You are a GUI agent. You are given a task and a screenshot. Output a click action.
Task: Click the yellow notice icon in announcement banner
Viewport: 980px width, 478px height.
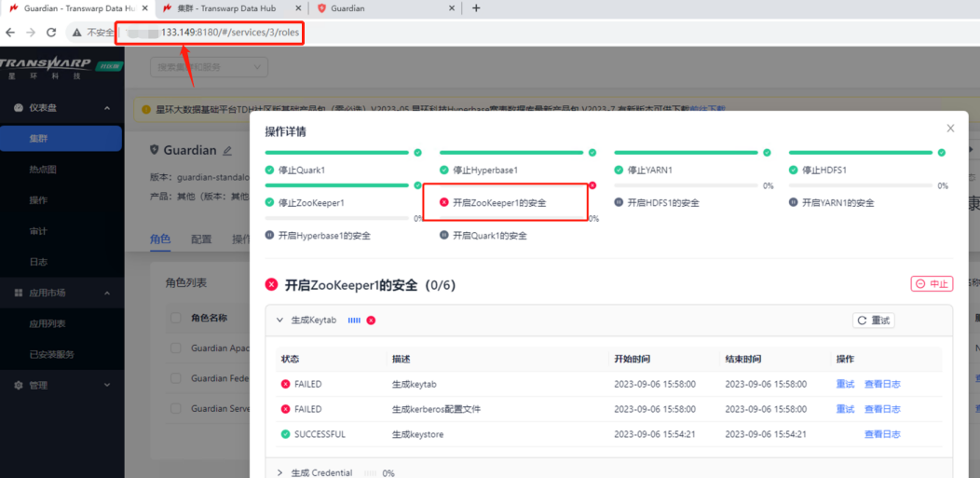[146, 109]
